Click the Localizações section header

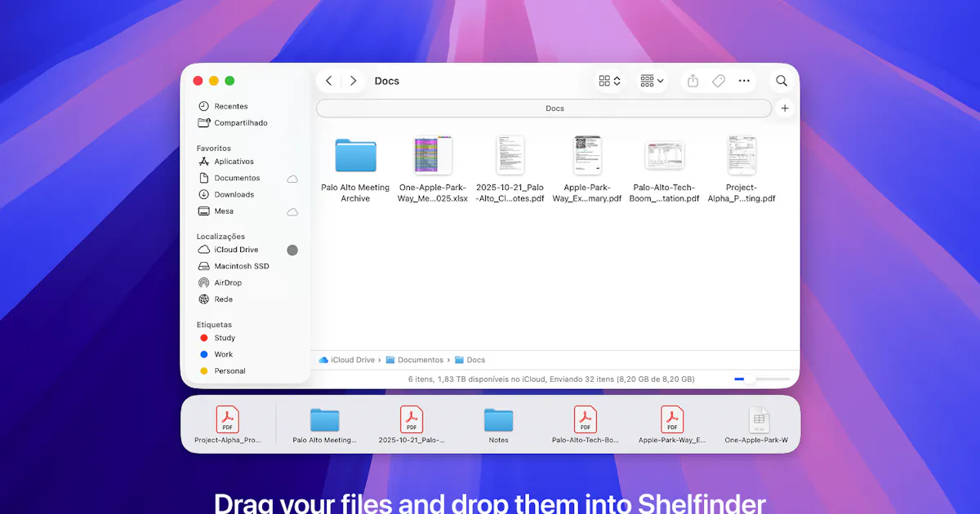point(220,237)
